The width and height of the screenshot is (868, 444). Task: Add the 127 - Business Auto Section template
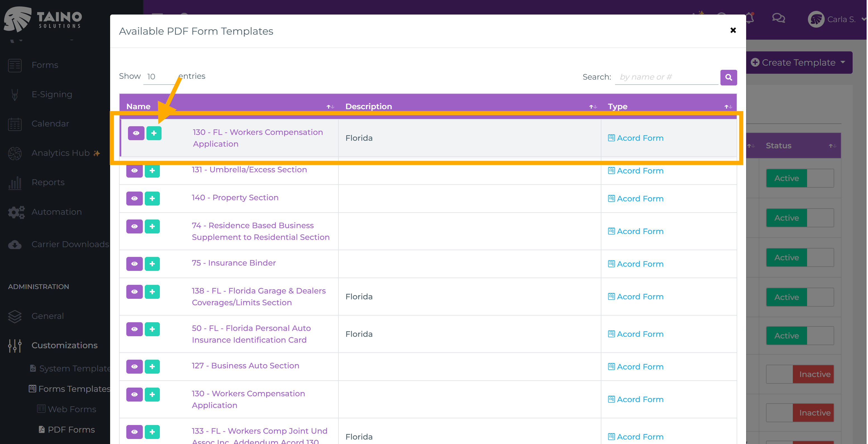coord(152,366)
